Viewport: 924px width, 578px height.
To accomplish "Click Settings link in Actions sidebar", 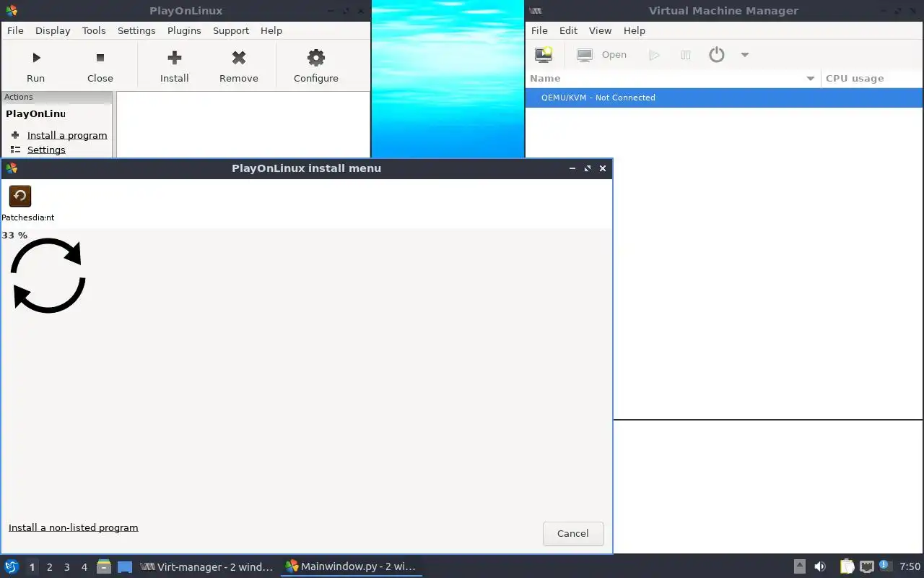I will coord(46,150).
